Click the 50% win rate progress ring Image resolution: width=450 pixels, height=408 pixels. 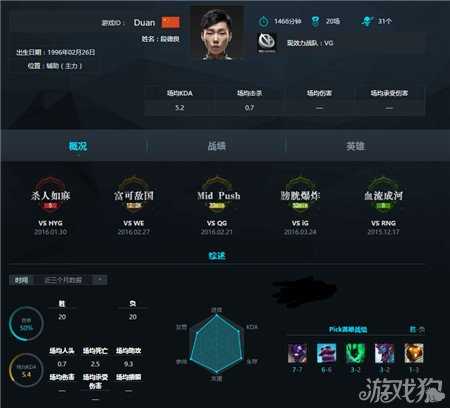pyautogui.click(x=26, y=323)
